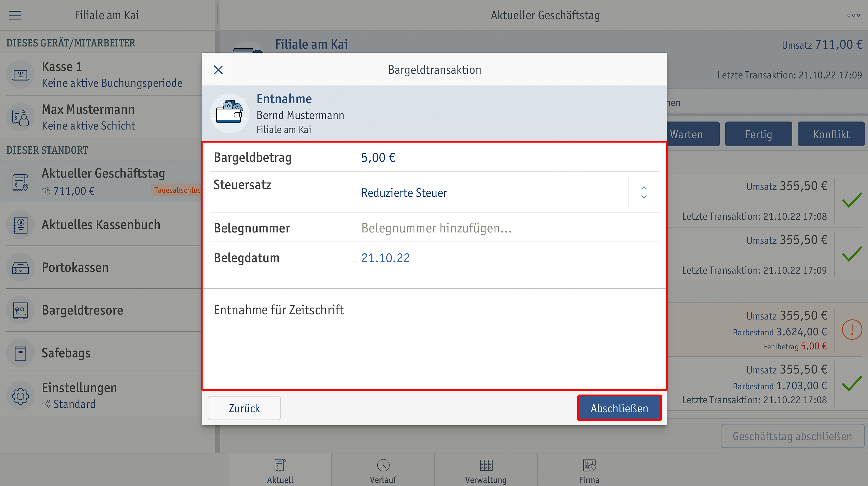Click the Verlauf clock icon
Viewport: 868px width, 486px height.
pyautogui.click(x=383, y=465)
